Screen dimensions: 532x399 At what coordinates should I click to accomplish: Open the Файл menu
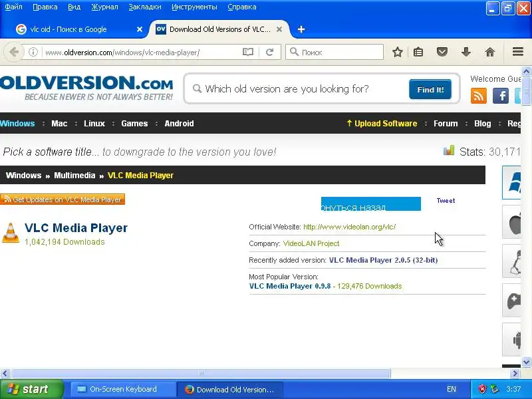click(x=13, y=7)
